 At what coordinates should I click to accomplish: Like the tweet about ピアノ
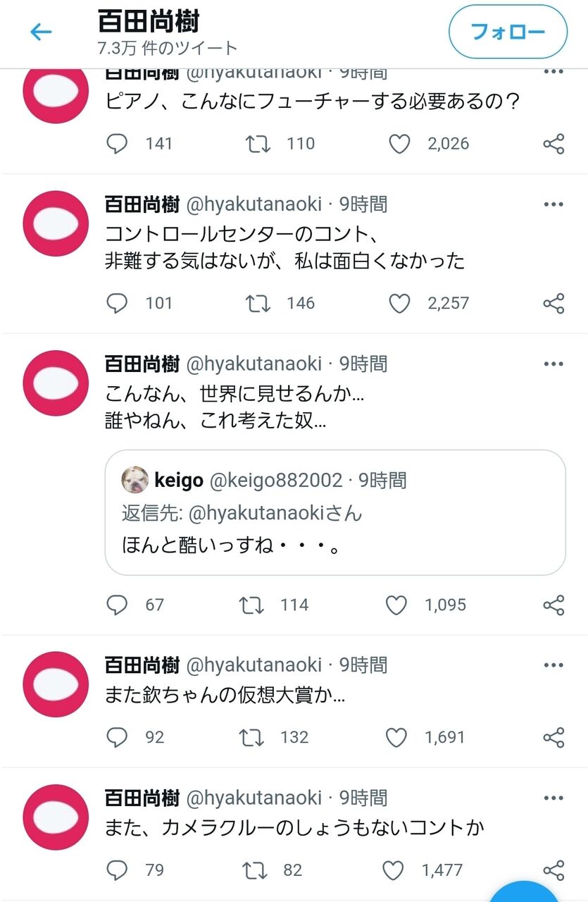coord(399,144)
